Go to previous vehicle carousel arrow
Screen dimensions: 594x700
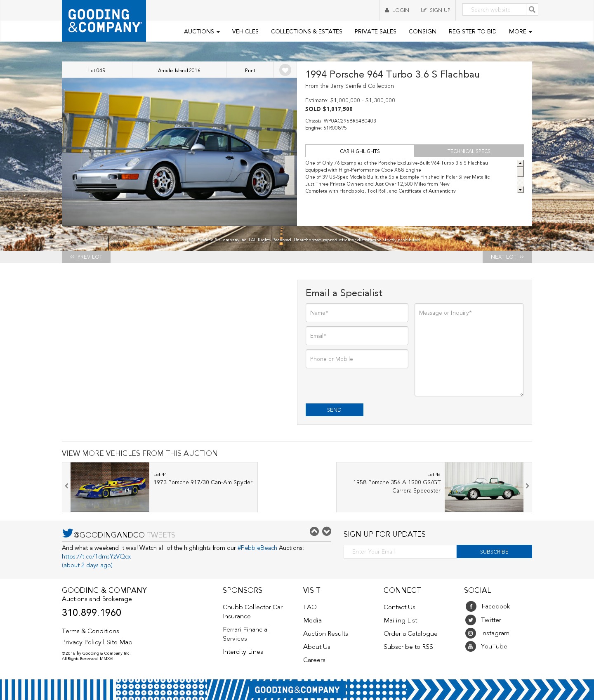(x=66, y=486)
